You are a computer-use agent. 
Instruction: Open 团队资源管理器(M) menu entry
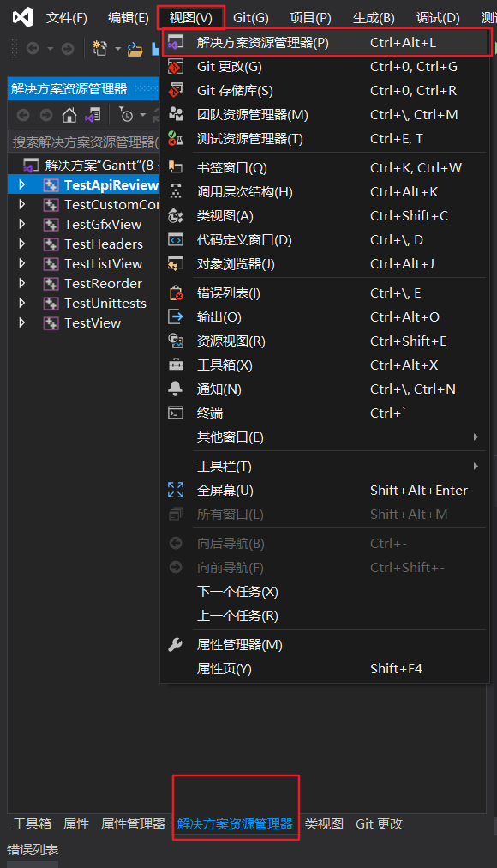325,115
